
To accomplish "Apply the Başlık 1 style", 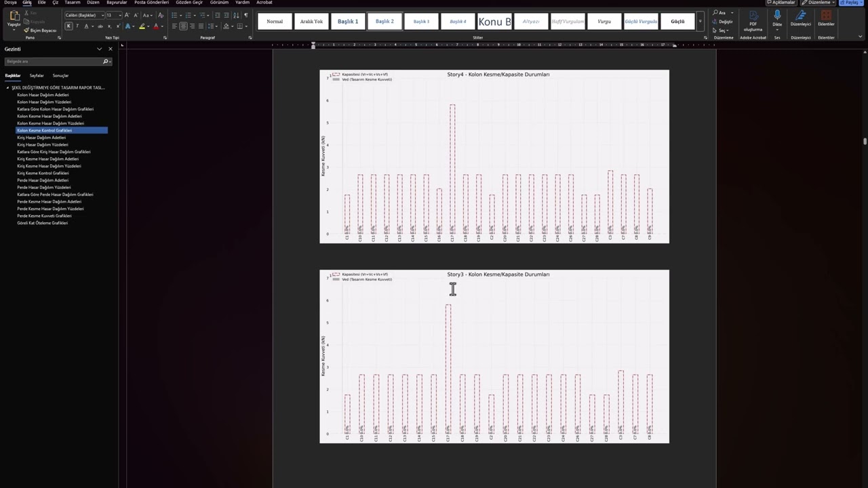I will pos(348,21).
